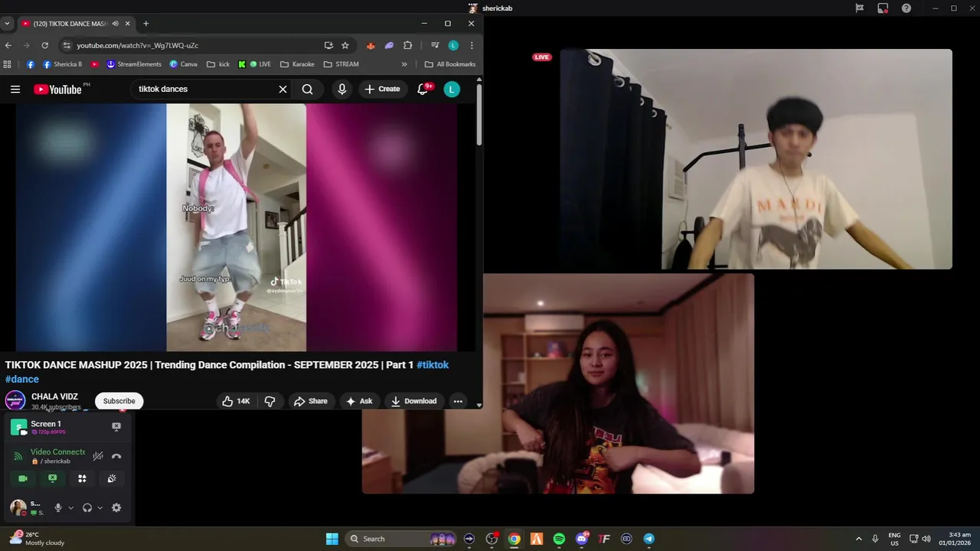The width and height of the screenshot is (980, 551).
Task: Bookmark this page with the star icon
Action: click(x=345, y=45)
